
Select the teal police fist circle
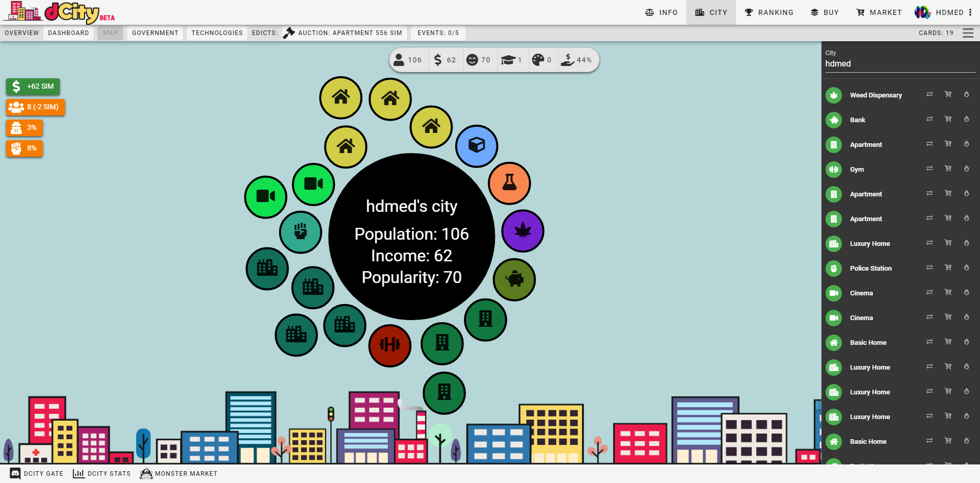coord(301,232)
